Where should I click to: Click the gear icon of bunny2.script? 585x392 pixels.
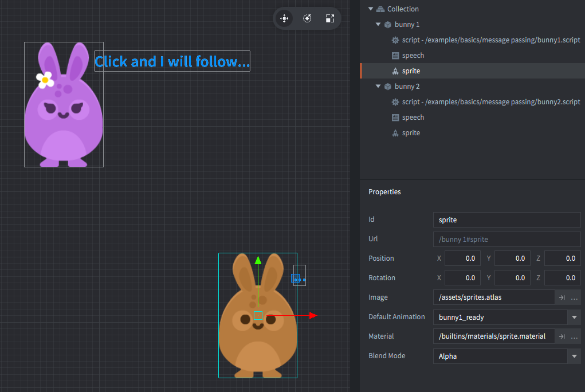395,102
